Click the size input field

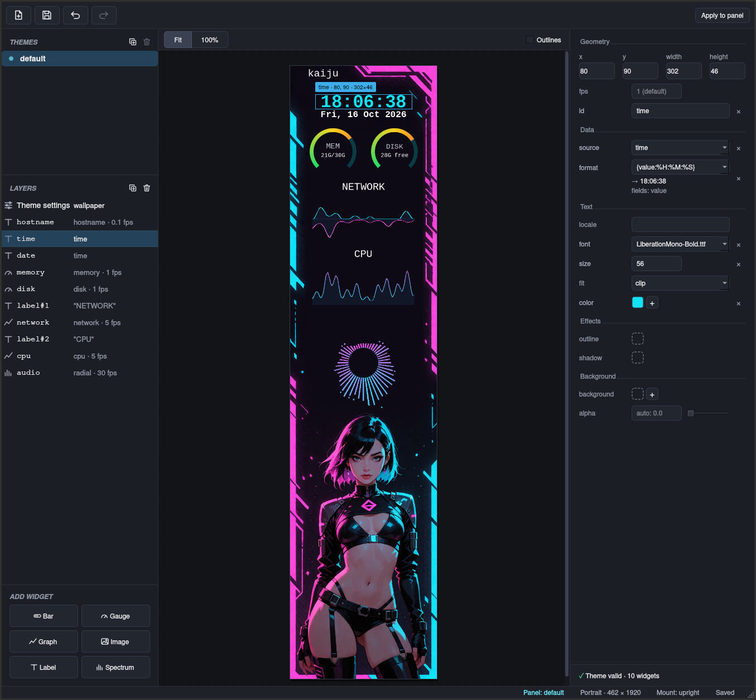[x=657, y=264]
